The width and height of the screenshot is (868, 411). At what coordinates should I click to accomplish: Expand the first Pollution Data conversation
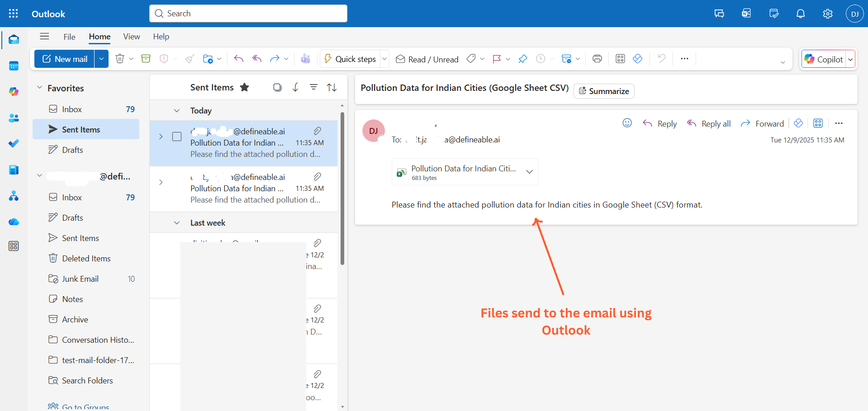(161, 137)
